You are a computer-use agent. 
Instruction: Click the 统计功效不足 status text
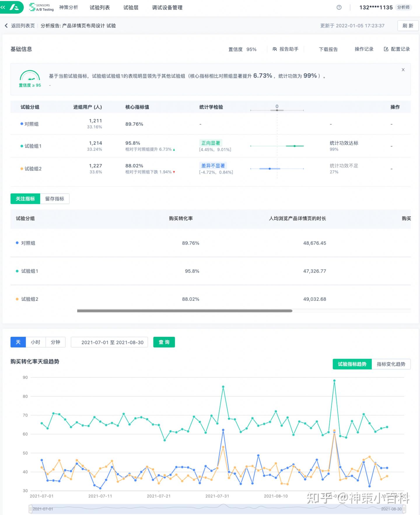344,166
